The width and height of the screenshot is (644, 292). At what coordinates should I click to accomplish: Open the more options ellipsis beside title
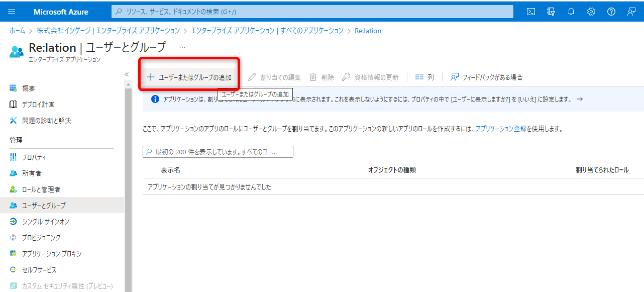[182, 47]
